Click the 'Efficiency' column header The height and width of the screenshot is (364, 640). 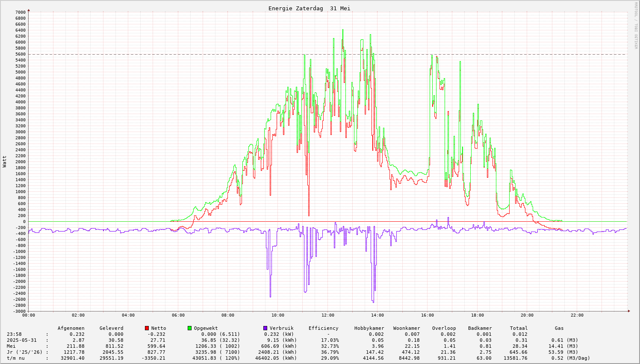pos(323,328)
